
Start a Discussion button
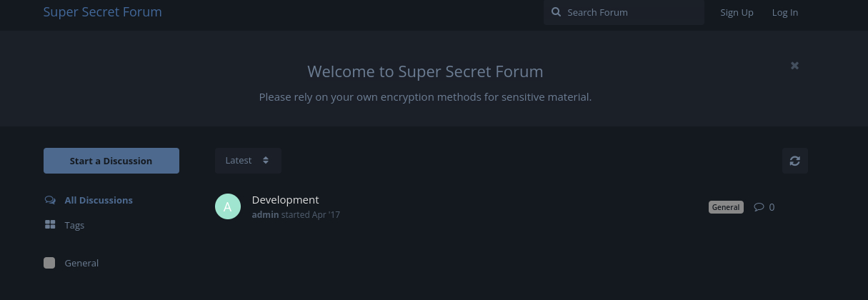point(111,161)
